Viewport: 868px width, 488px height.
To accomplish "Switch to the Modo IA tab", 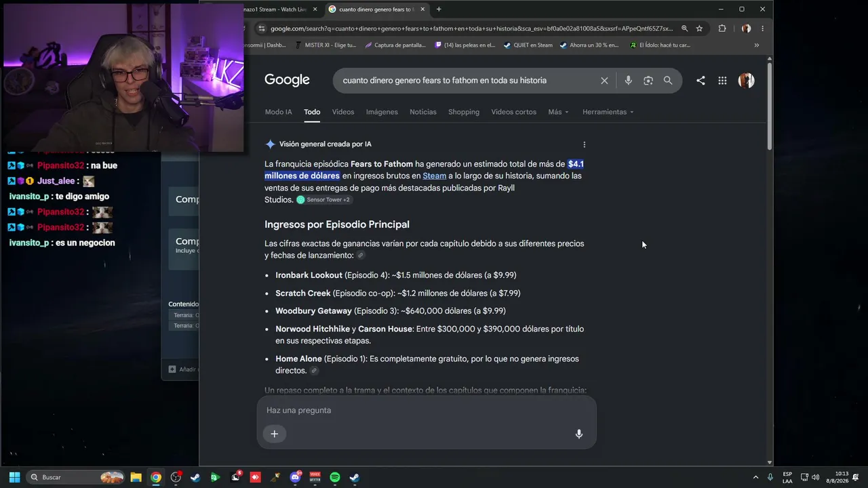I will (278, 112).
